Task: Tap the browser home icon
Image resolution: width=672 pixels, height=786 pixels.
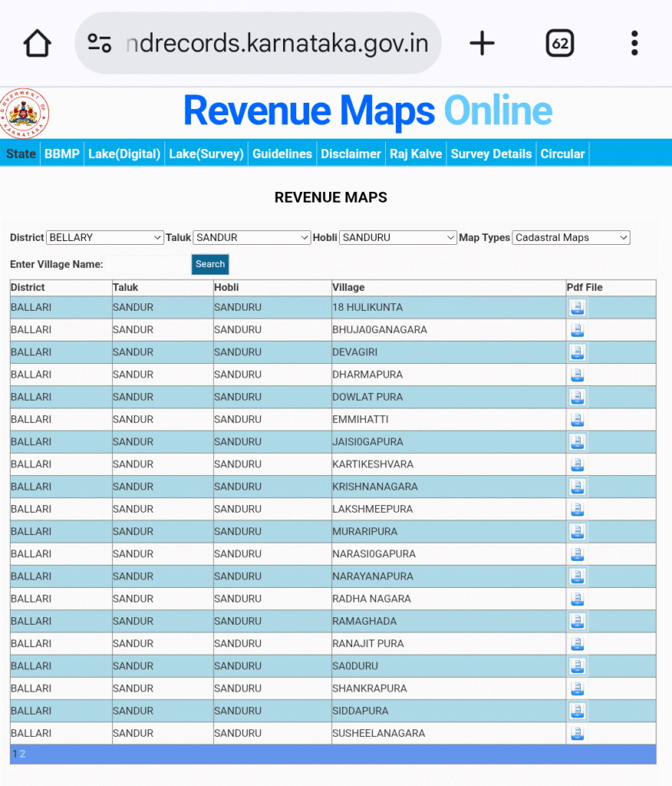Action: (x=37, y=43)
